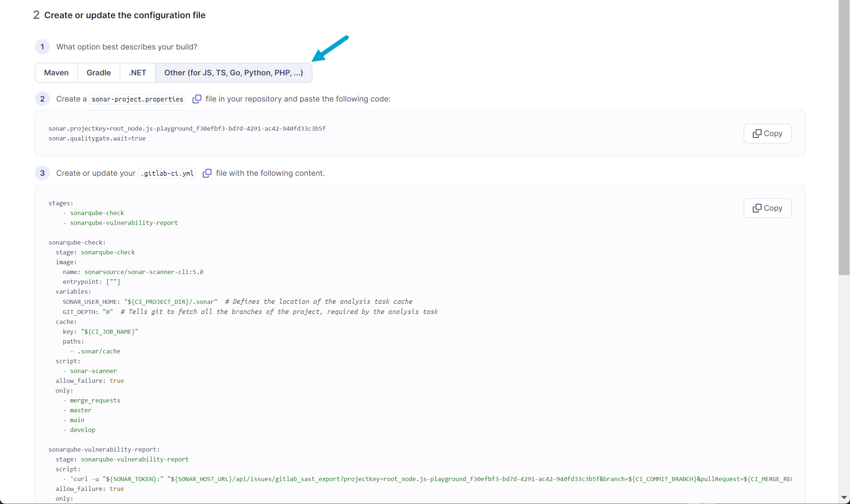Copy sonar-project.properties filename using its copy icon
The height and width of the screenshot is (504, 850).
coord(197,99)
